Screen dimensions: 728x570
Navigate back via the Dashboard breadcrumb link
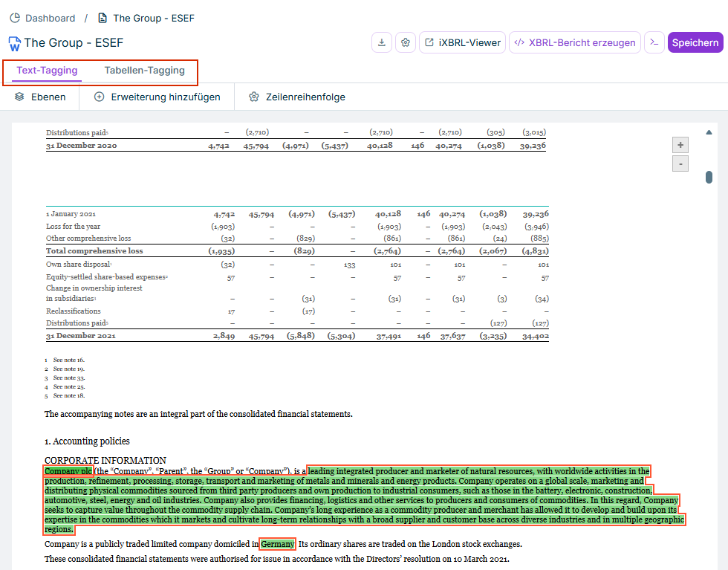(x=48, y=18)
